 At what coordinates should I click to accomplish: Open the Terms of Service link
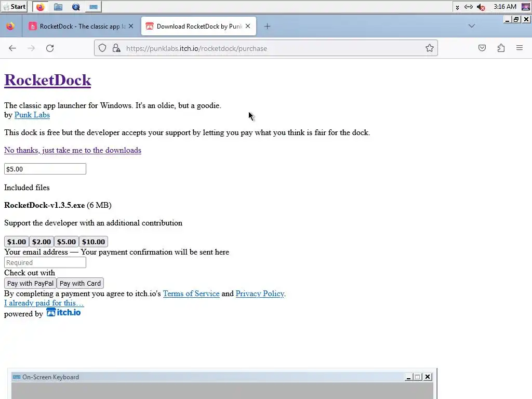(x=191, y=294)
